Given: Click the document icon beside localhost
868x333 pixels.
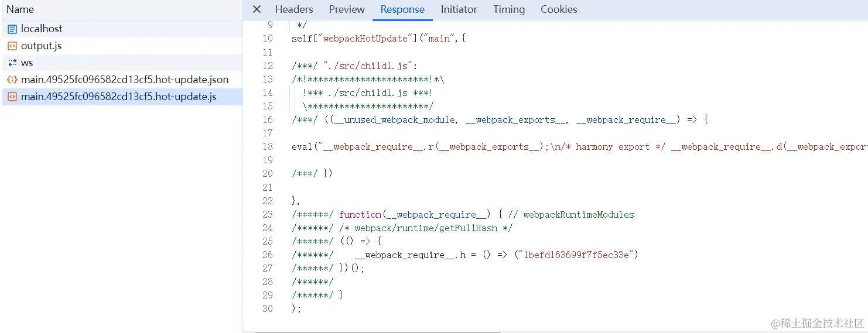Looking at the screenshot, I should [x=12, y=29].
